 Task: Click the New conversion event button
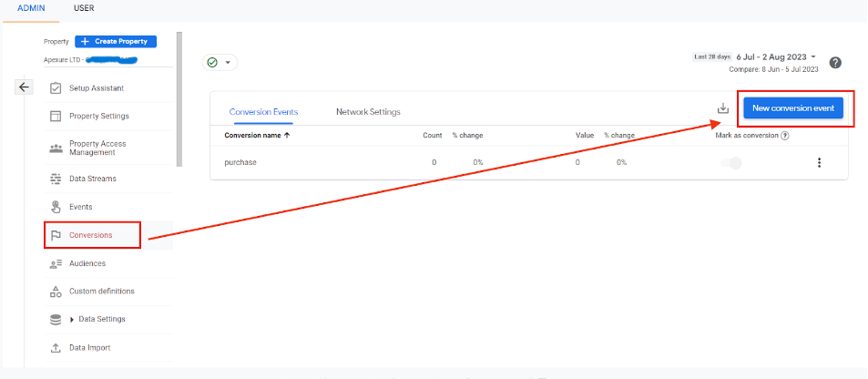tap(793, 108)
